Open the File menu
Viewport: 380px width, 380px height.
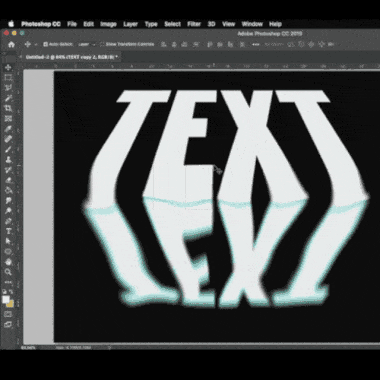[x=72, y=24]
